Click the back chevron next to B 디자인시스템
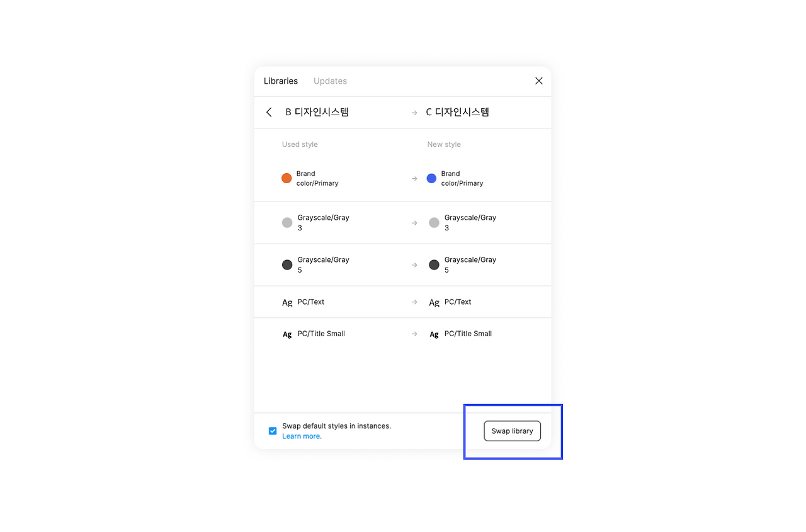Image resolution: width=806 pixels, height=532 pixels. (x=269, y=112)
